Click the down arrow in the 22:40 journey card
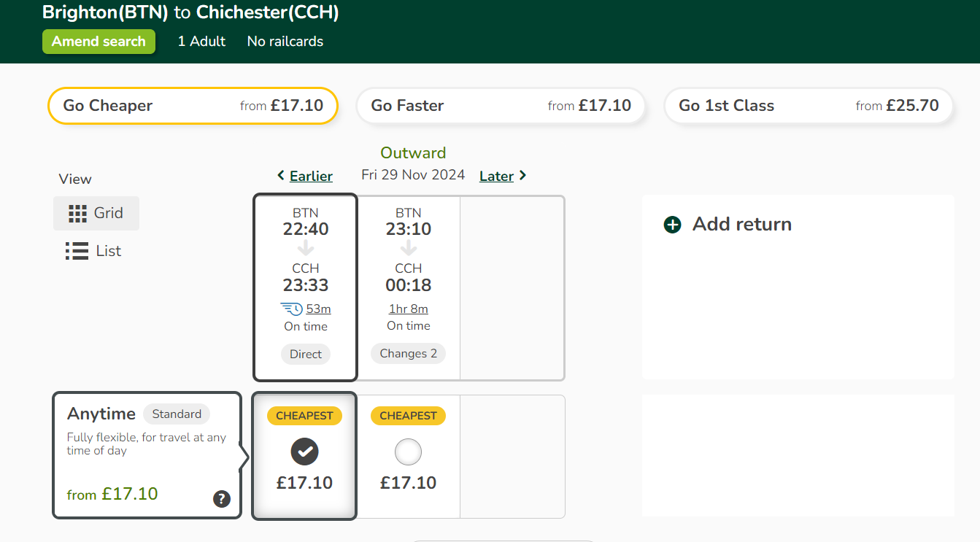980x542 pixels. pyautogui.click(x=306, y=248)
